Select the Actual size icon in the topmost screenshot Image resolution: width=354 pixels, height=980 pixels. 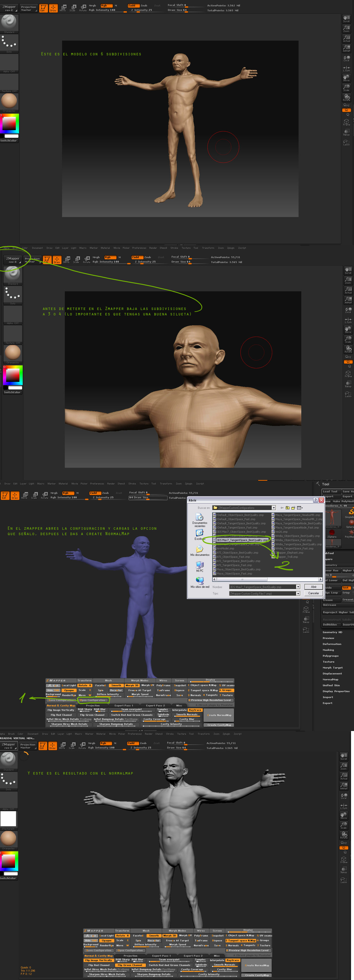click(346, 38)
